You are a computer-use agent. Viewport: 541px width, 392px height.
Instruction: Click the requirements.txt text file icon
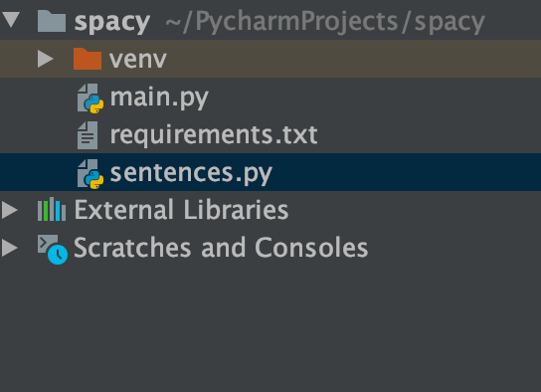click(88, 135)
